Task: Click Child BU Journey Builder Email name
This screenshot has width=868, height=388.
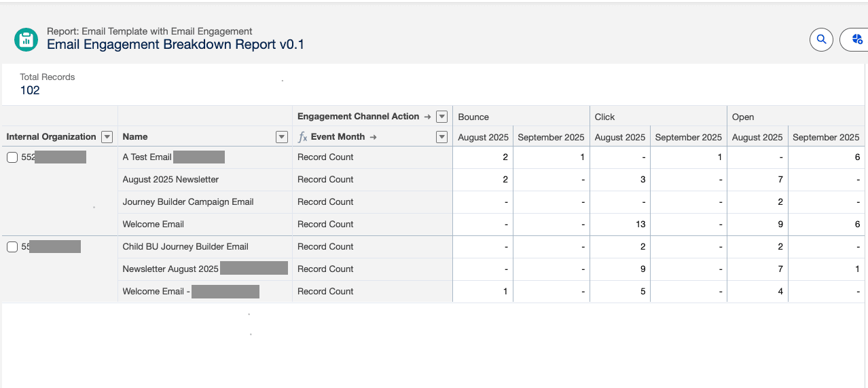Action: (x=185, y=247)
